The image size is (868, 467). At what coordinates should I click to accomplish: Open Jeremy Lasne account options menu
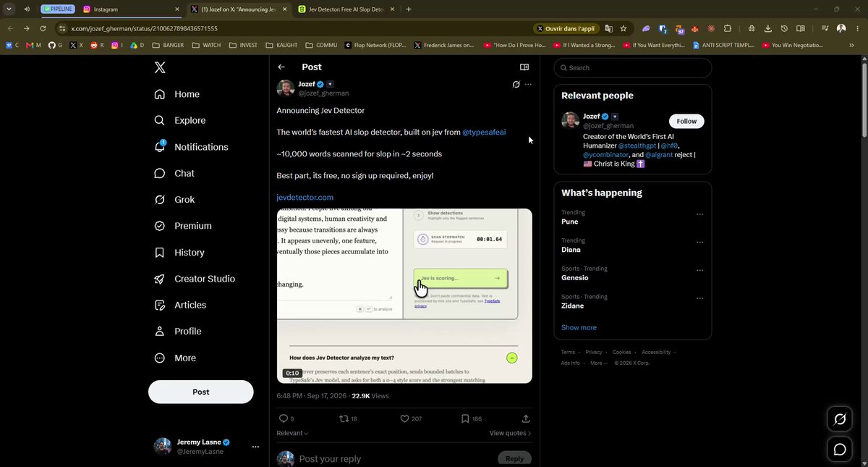[x=255, y=447]
